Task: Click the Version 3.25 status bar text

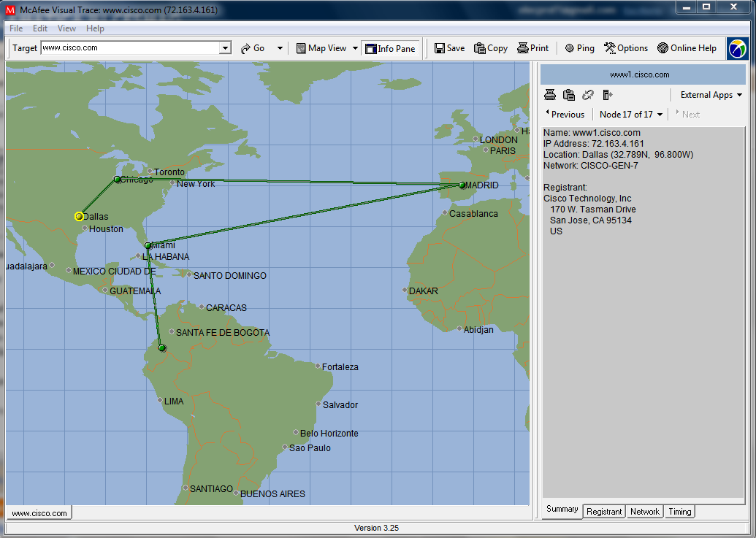Action: [x=377, y=528]
